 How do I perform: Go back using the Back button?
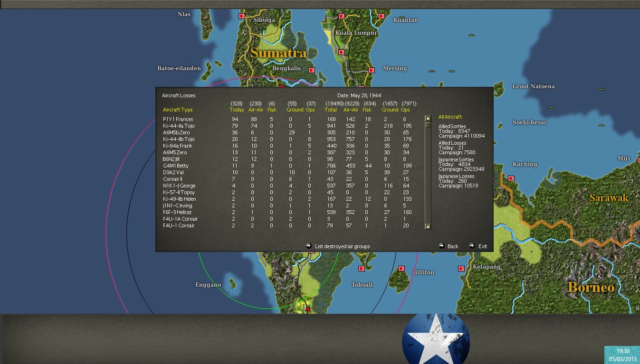tap(449, 246)
